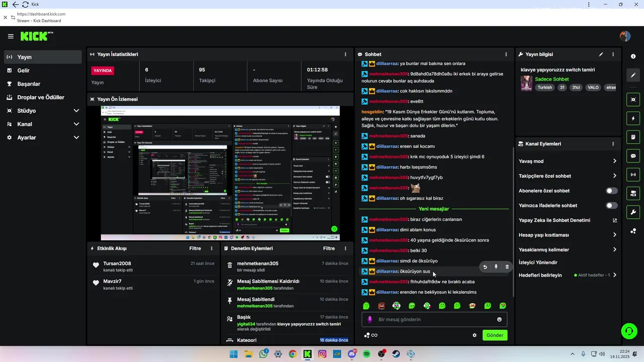The image size is (644, 362).
Task: Click the Yeni mesajlar divider label
Action: [x=433, y=209]
